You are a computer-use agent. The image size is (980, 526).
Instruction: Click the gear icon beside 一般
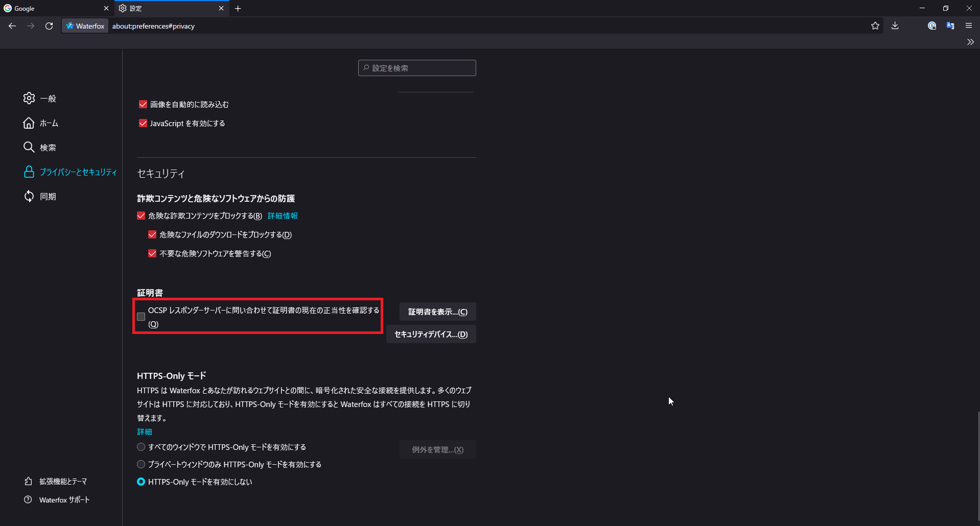coord(29,98)
